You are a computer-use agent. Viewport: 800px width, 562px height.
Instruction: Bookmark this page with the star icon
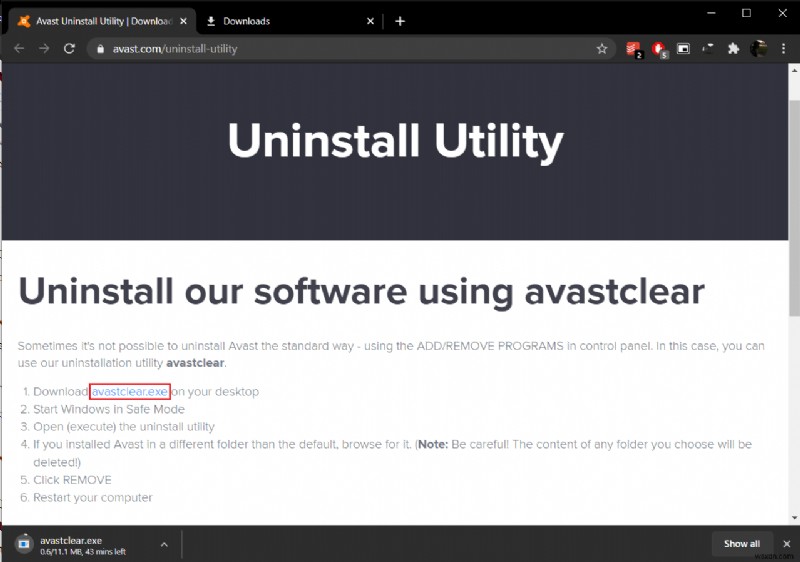click(x=602, y=48)
